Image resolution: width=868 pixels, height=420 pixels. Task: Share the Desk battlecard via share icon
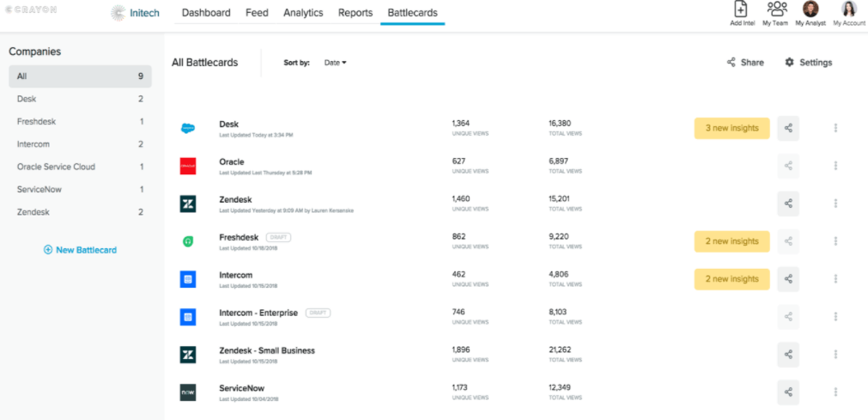coord(788,128)
